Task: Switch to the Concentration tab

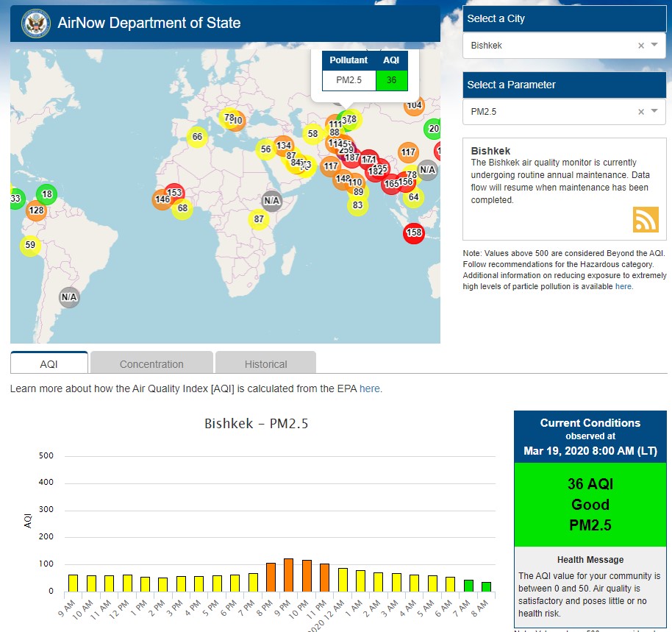Action: pos(151,363)
